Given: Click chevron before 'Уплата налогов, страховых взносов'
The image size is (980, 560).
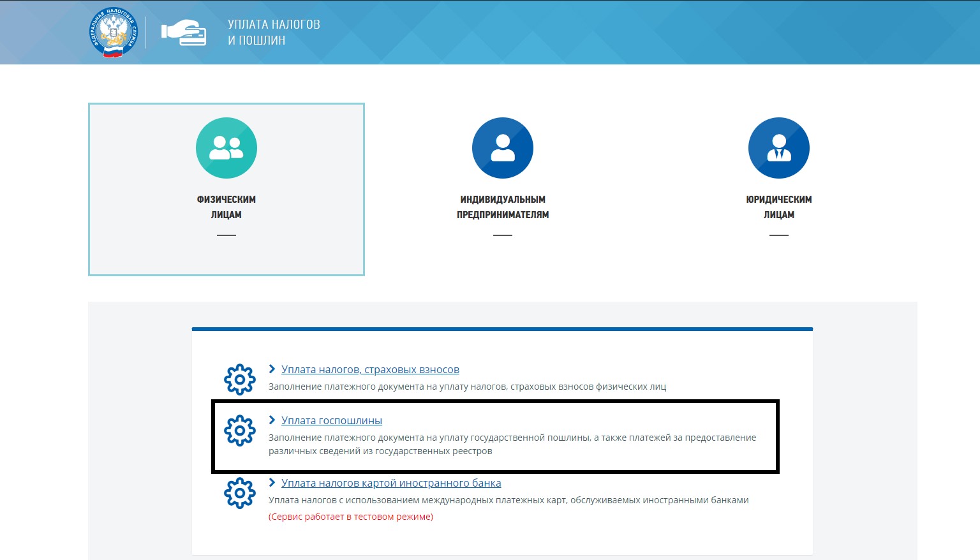Looking at the screenshot, I should [272, 369].
